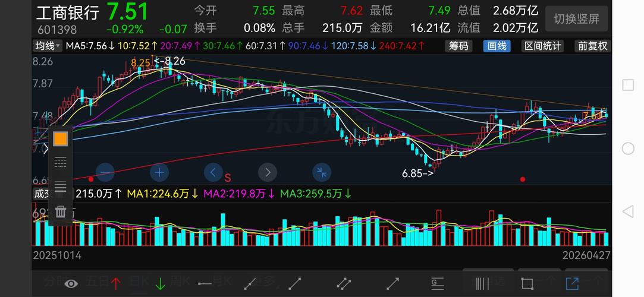Select the rectangle drawing tool
The width and height of the screenshot is (644, 297).
pyautogui.click(x=527, y=283)
